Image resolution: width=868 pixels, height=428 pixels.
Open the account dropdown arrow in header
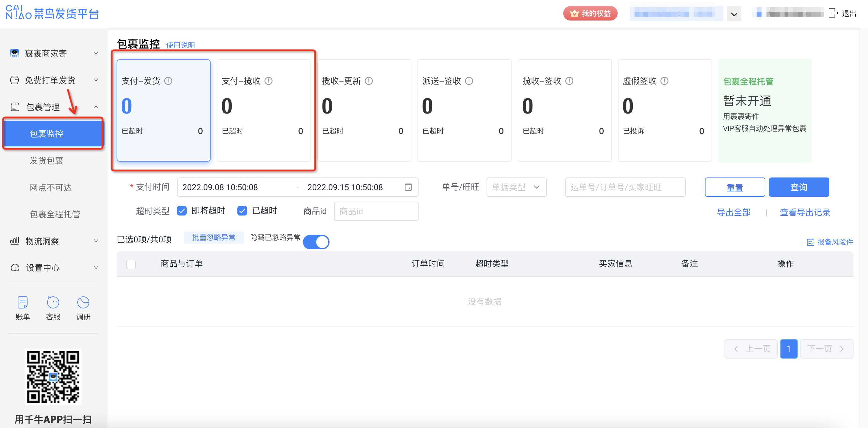click(734, 14)
